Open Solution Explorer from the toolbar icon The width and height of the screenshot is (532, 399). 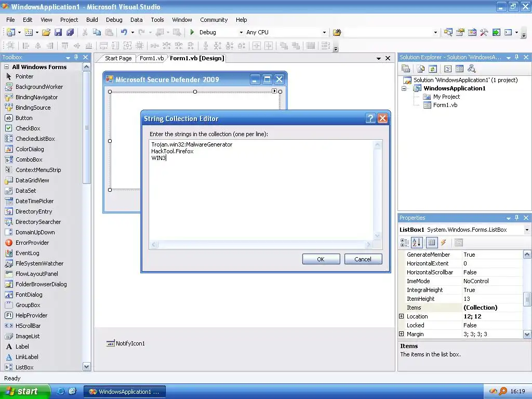(448, 32)
